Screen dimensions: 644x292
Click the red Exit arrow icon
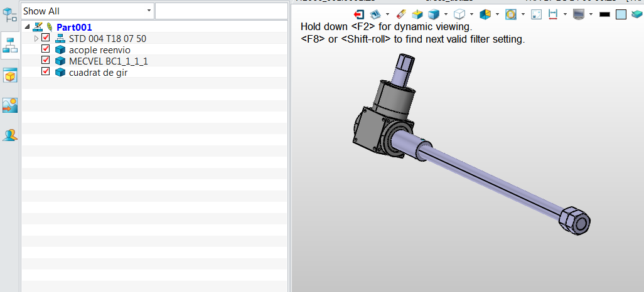tap(359, 14)
